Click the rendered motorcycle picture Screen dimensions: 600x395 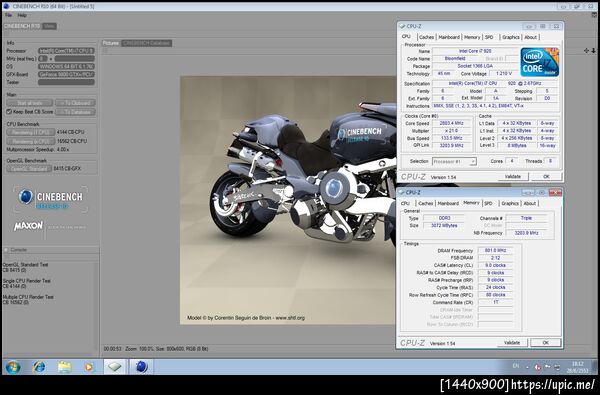(x=288, y=200)
